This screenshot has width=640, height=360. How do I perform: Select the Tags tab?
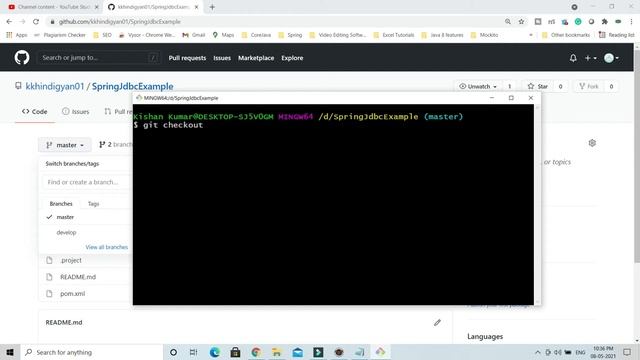(93, 204)
